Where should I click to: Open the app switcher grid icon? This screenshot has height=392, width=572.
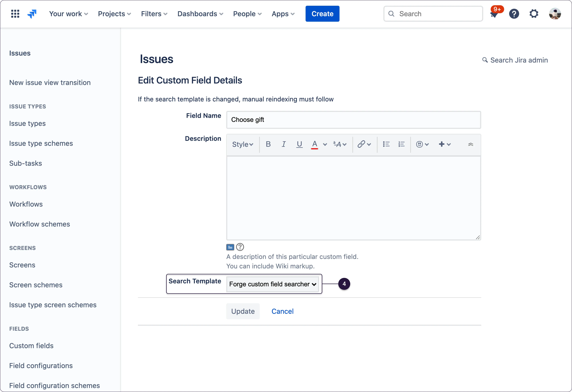(x=15, y=14)
